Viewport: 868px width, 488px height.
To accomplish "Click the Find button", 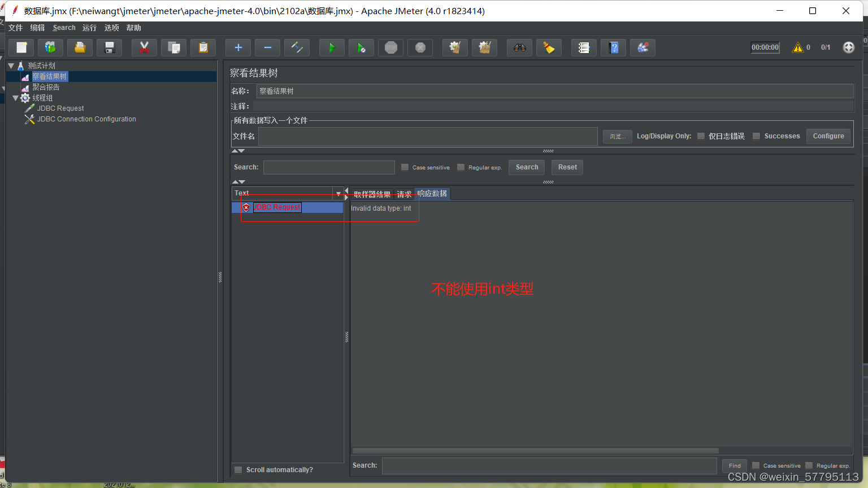I will [x=735, y=465].
